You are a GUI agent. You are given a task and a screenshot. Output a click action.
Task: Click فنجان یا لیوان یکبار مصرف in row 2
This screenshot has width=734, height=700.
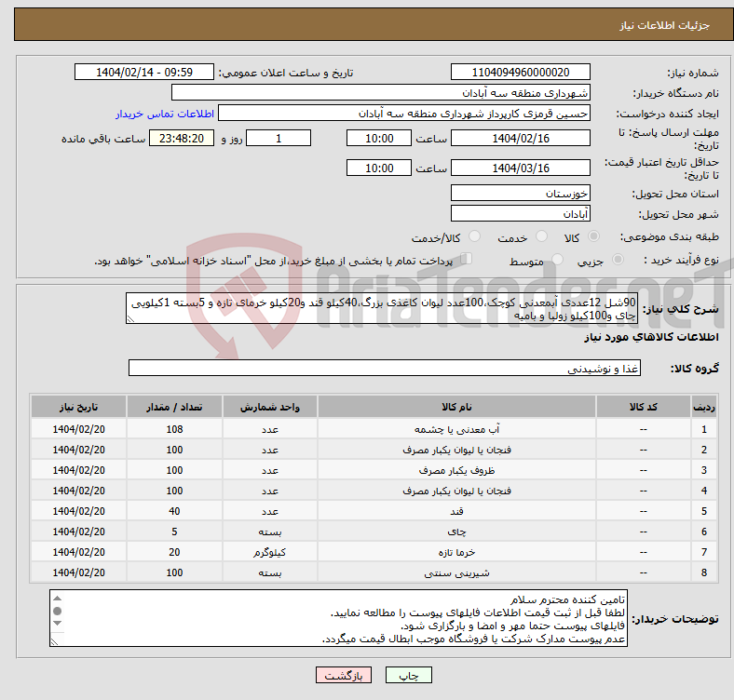tap(456, 450)
